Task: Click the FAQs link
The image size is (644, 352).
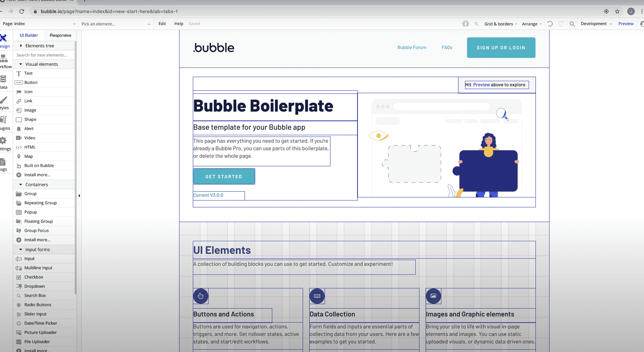Action: [x=447, y=47]
